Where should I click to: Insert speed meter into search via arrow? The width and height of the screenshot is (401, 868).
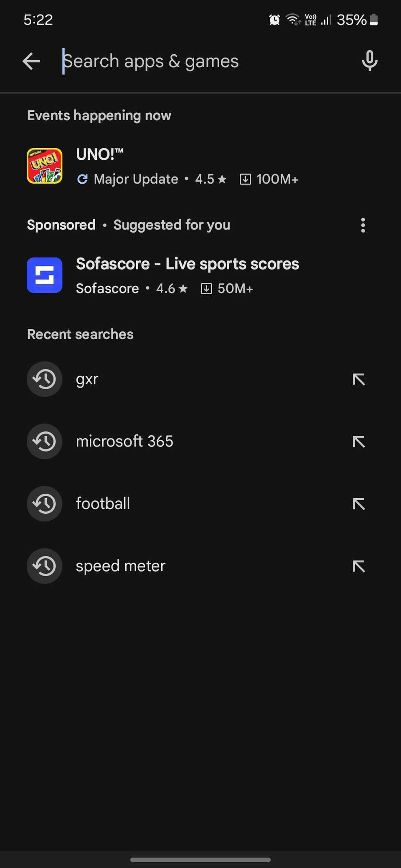click(359, 566)
